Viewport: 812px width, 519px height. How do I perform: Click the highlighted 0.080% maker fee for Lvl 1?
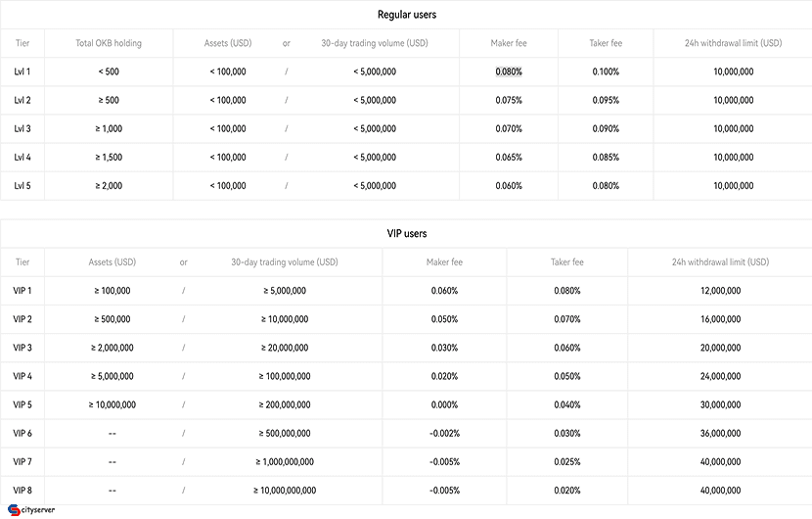[509, 71]
